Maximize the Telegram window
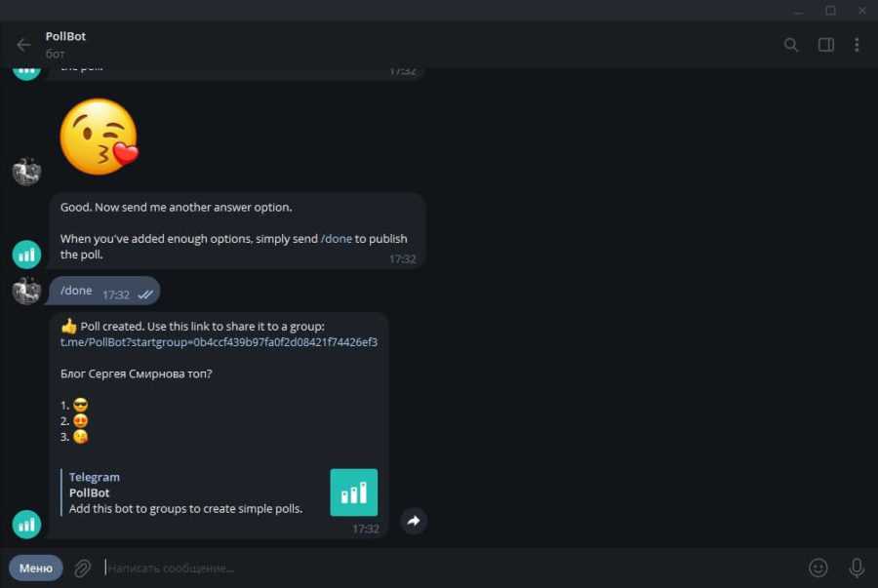Viewport: 878px width, 588px height. (830, 11)
